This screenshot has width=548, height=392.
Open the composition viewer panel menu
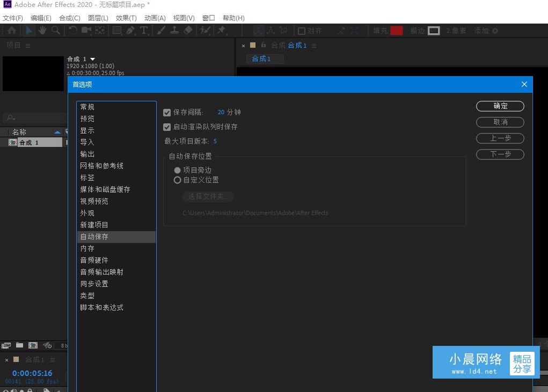[x=314, y=46]
